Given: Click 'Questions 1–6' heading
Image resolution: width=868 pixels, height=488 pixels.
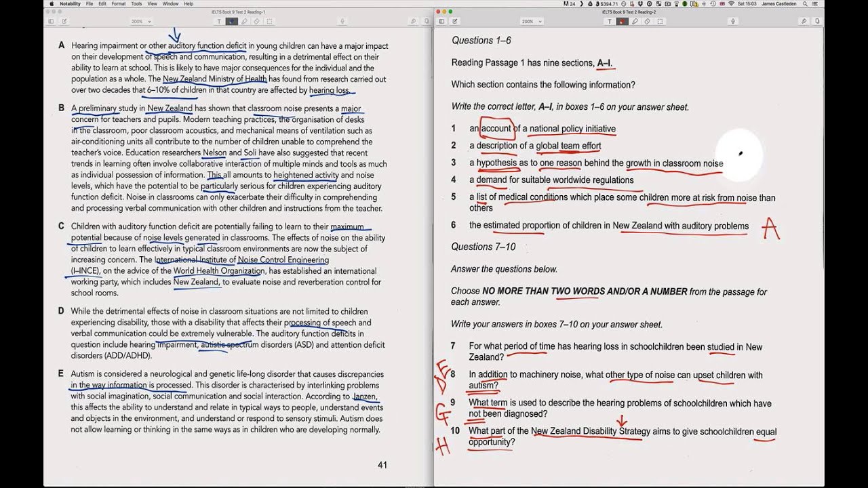Looking at the screenshot, I should (481, 41).
